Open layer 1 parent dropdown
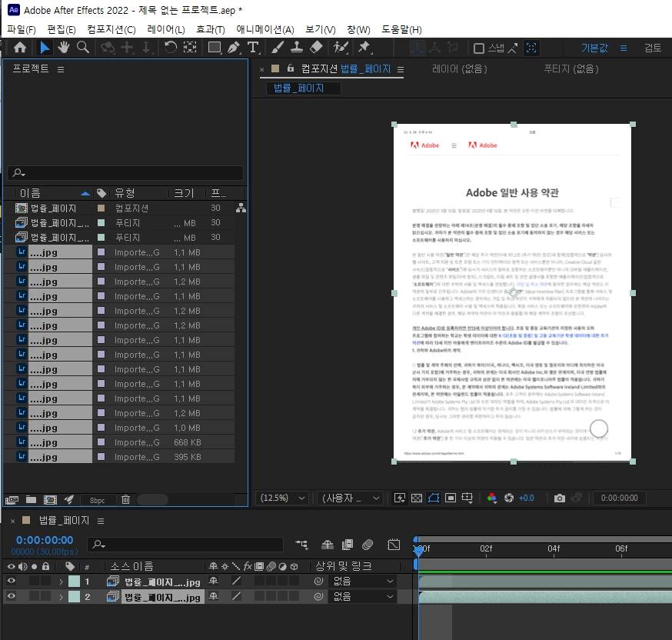Viewport: 672px width, 640px height. tap(363, 582)
